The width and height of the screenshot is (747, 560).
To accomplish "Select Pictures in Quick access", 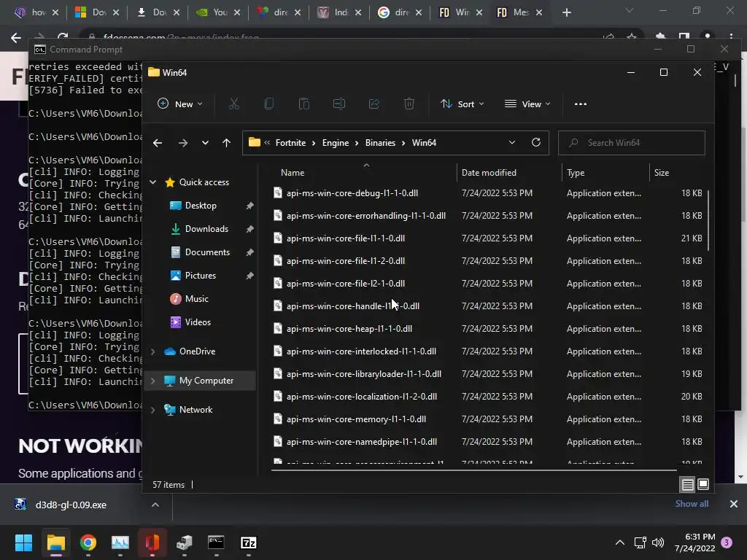I will 200,276.
